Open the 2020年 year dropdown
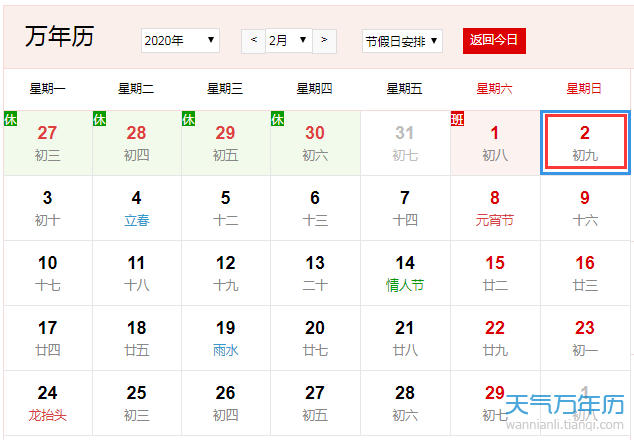 click(180, 41)
